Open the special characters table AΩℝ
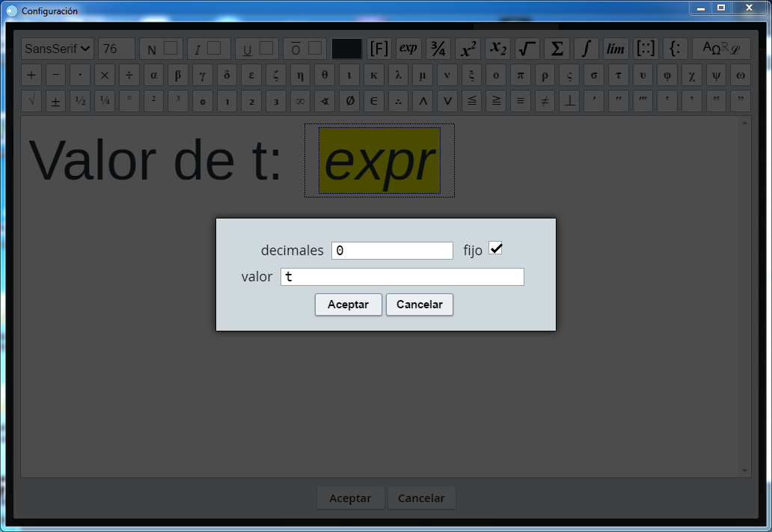772x532 pixels. pyautogui.click(x=720, y=49)
